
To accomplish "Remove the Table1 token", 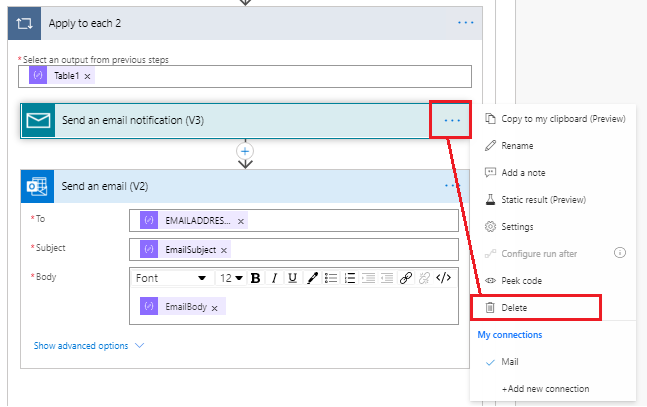I will tap(87, 76).
